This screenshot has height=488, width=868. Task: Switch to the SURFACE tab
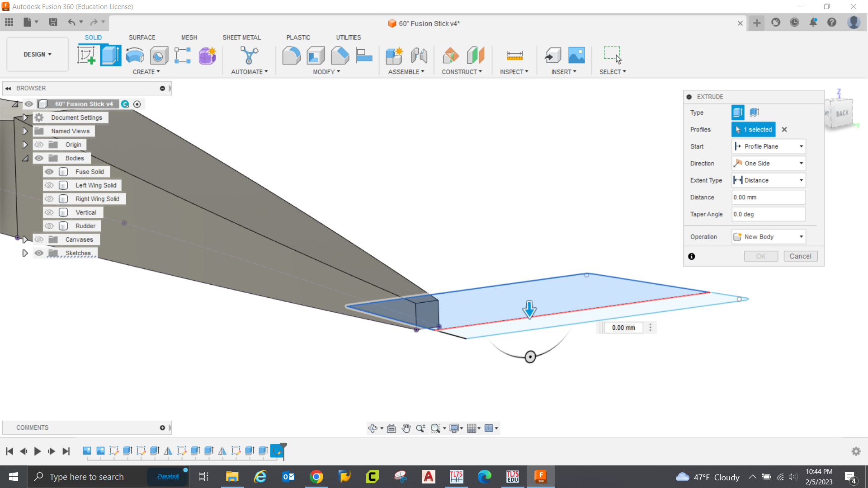click(142, 38)
